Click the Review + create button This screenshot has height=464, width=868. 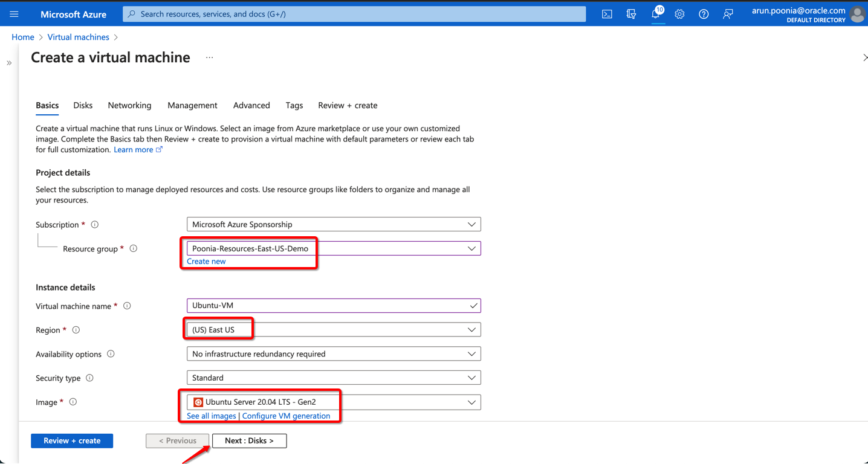72,440
